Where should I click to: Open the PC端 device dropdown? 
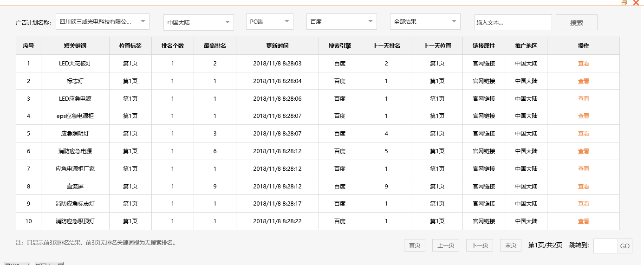click(270, 21)
